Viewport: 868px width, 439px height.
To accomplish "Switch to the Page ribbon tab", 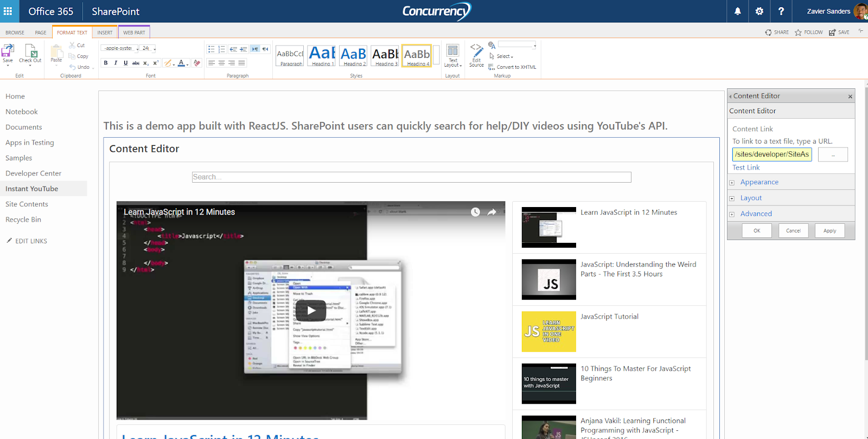I will (x=41, y=33).
